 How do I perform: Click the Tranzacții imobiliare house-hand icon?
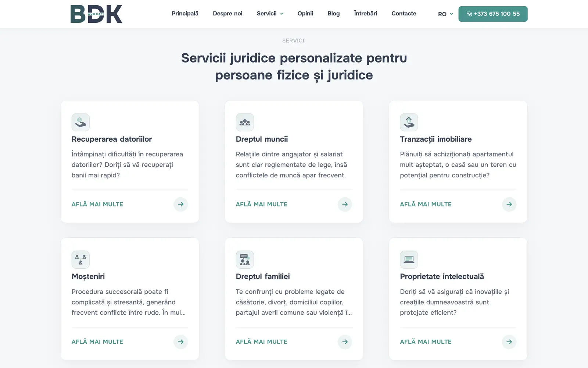click(409, 122)
